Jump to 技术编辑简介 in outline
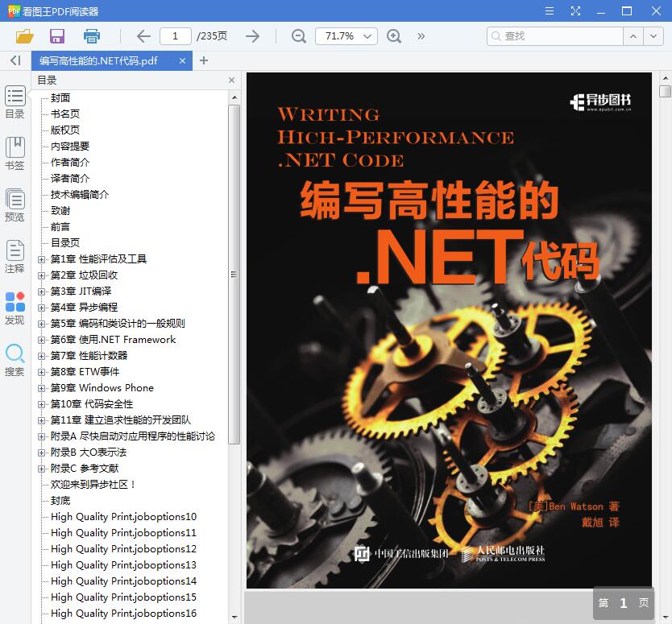 pyautogui.click(x=80, y=194)
